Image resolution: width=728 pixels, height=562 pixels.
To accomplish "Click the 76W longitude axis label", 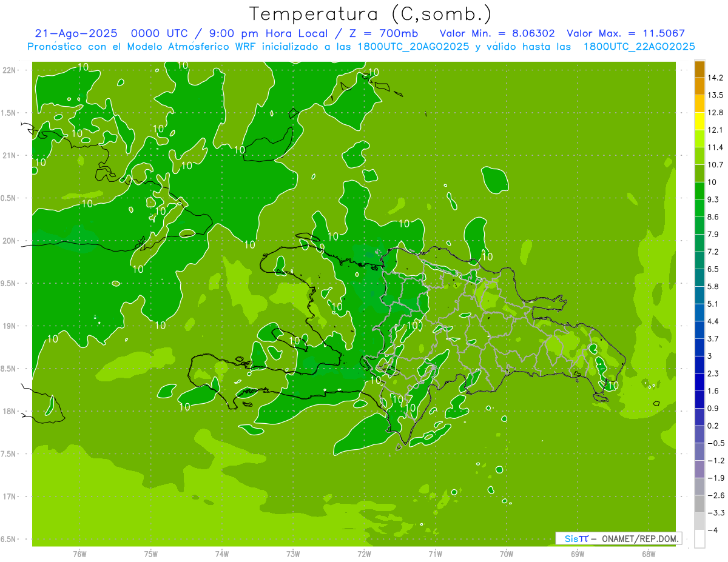I will pos(79,554).
